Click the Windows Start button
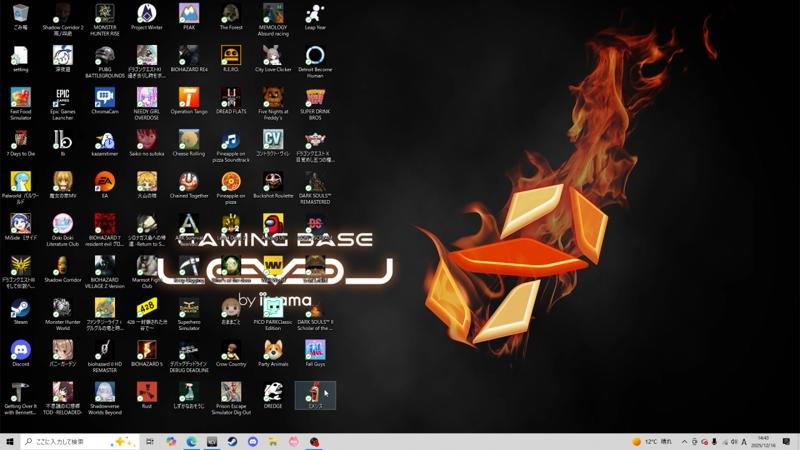The width and height of the screenshot is (800, 450). (x=10, y=441)
